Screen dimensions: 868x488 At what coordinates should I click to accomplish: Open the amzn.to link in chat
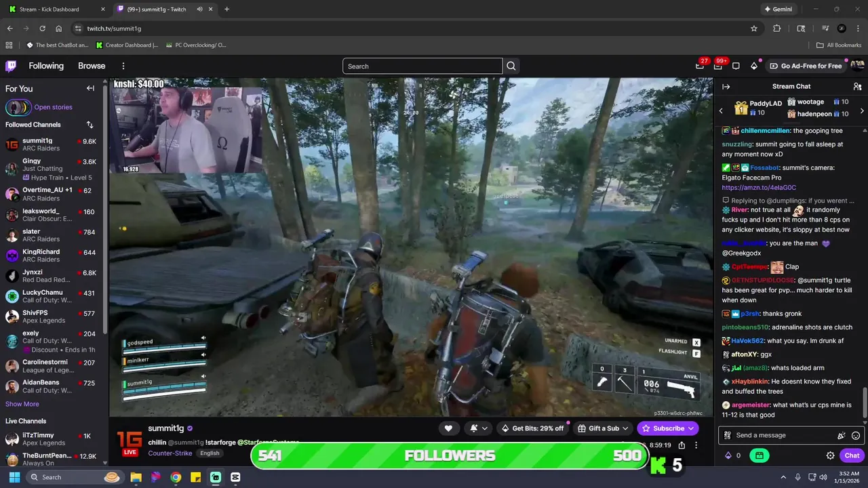(x=759, y=188)
